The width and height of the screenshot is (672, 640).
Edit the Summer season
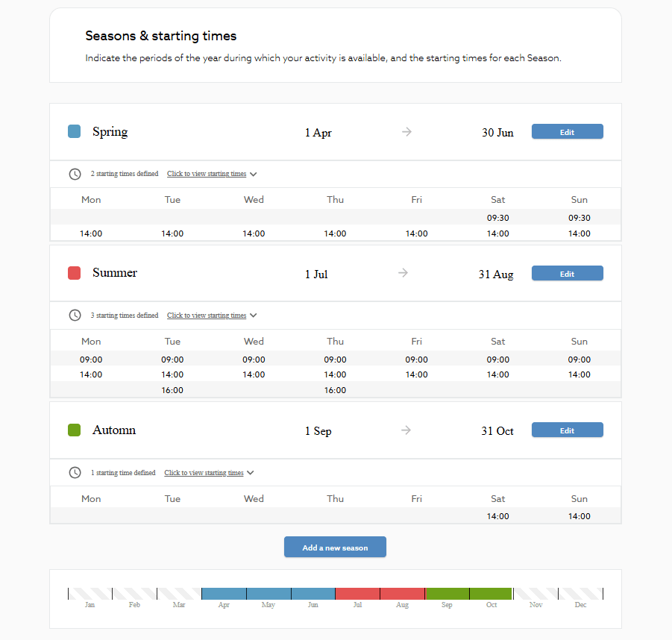coord(567,274)
